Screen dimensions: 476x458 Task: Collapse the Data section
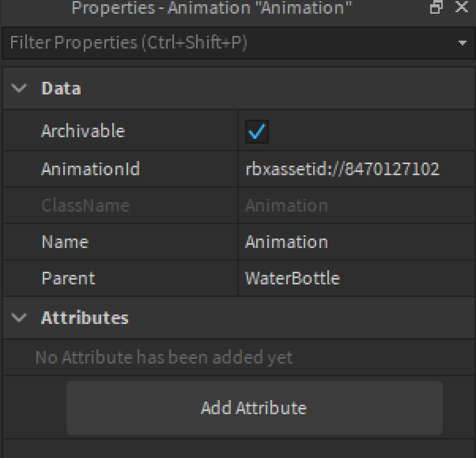pos(19,89)
